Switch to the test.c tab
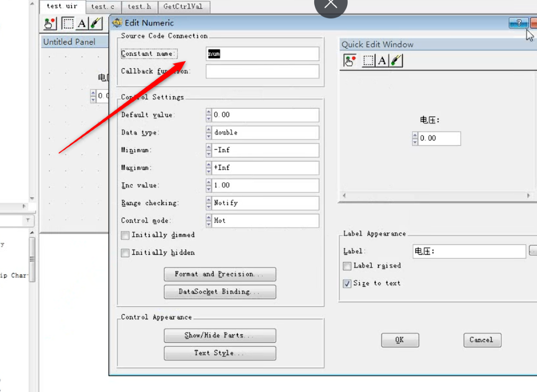537x392 pixels. 103,7
